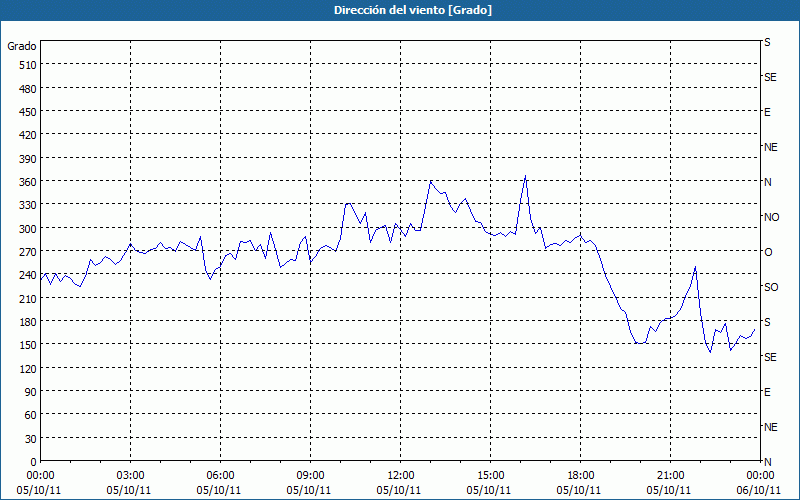
Task: Click the 270 degree axis label
Action: pos(28,252)
